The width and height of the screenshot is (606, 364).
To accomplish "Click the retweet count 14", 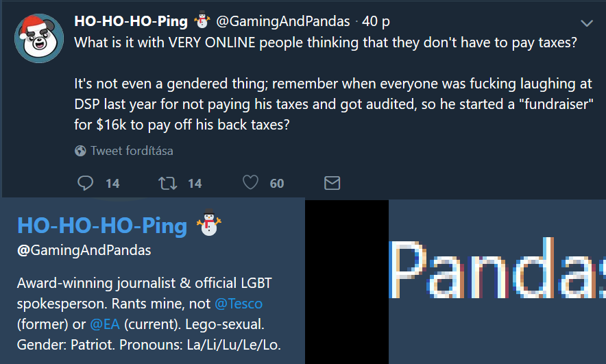I will (195, 183).
